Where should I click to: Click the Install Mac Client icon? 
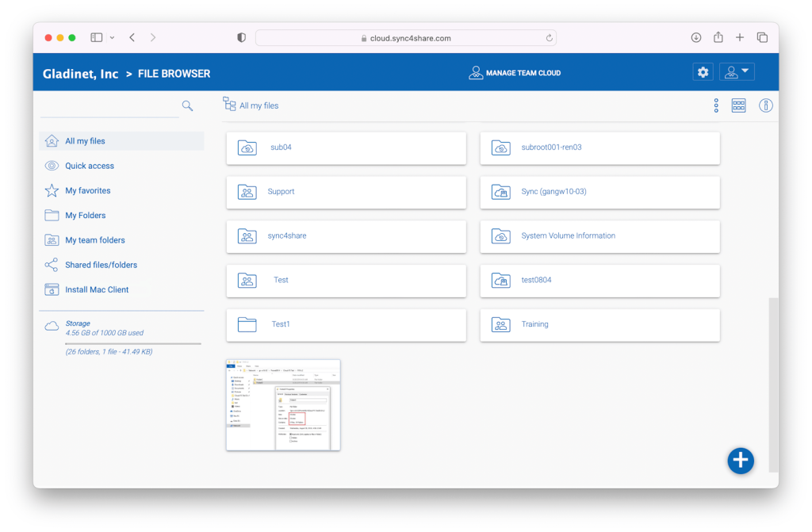(52, 289)
